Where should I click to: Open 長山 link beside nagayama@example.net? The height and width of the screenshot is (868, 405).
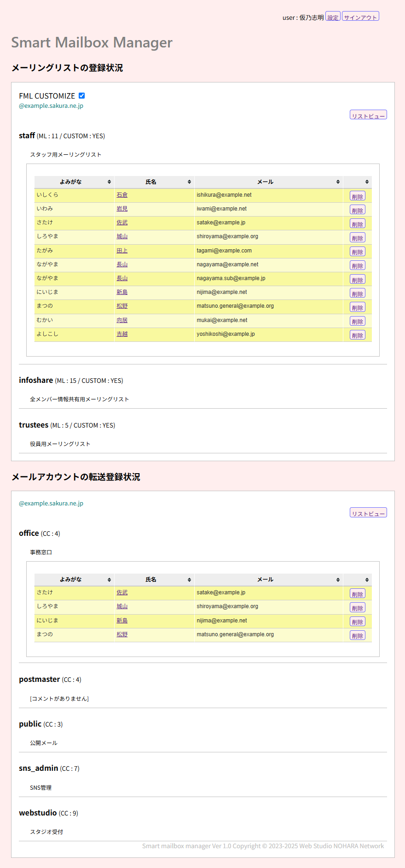(122, 264)
